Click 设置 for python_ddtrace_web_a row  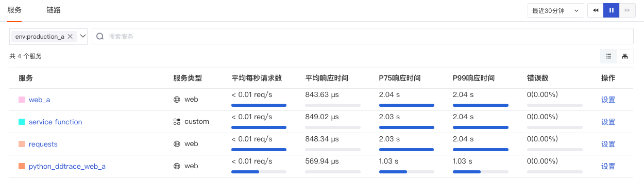click(x=608, y=166)
